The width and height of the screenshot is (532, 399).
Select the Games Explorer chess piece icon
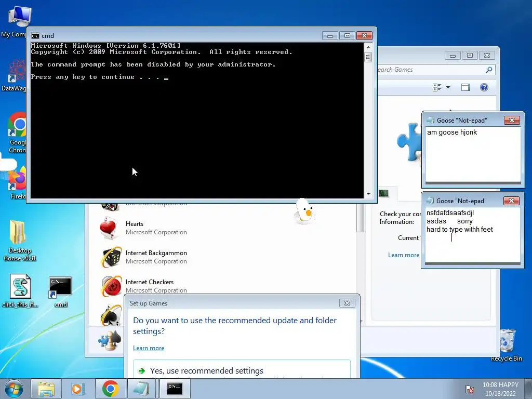(x=110, y=340)
